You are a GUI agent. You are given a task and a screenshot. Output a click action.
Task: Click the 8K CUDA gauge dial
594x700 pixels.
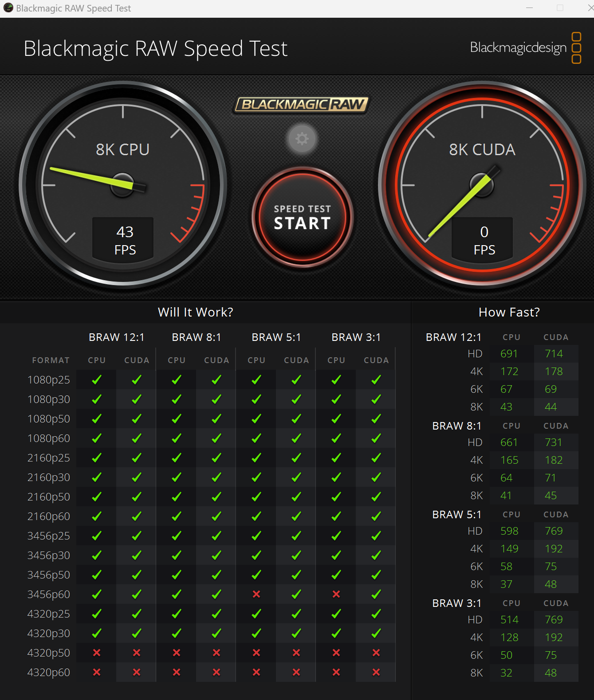tap(482, 185)
